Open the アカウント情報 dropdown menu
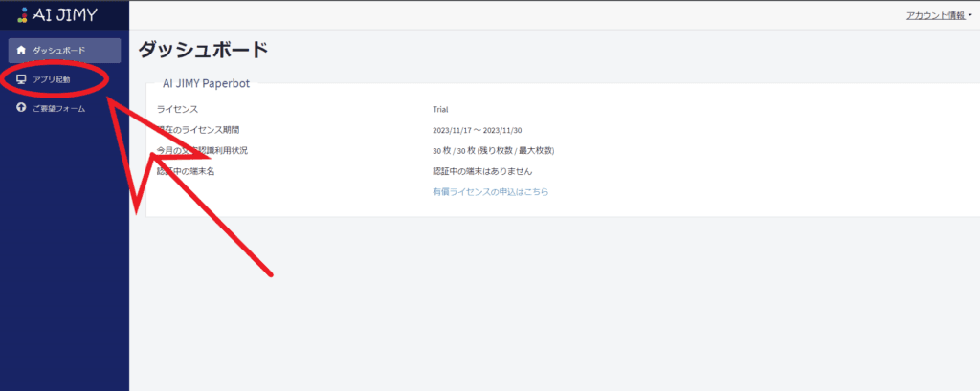The width and height of the screenshot is (980, 391). tap(938, 15)
